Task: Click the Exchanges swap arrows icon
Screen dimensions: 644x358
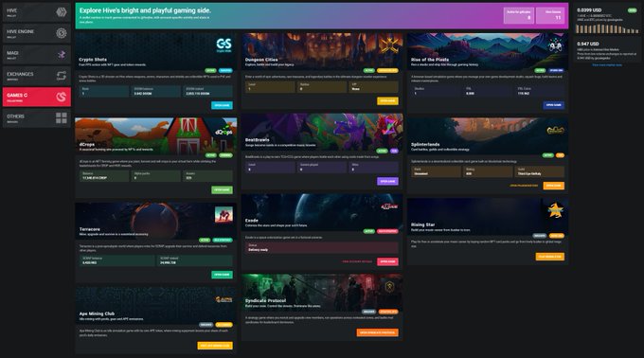Action: pos(62,76)
